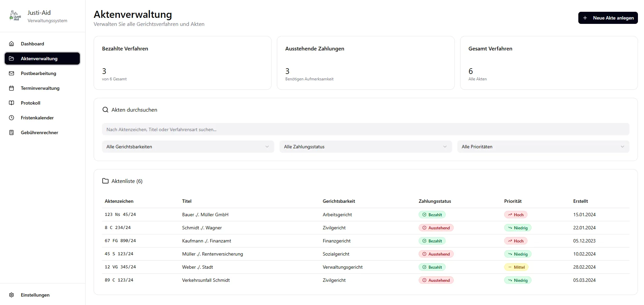The image size is (644, 305).
Task: Open case 123 Ns 45/24 row
Action: tap(120, 215)
